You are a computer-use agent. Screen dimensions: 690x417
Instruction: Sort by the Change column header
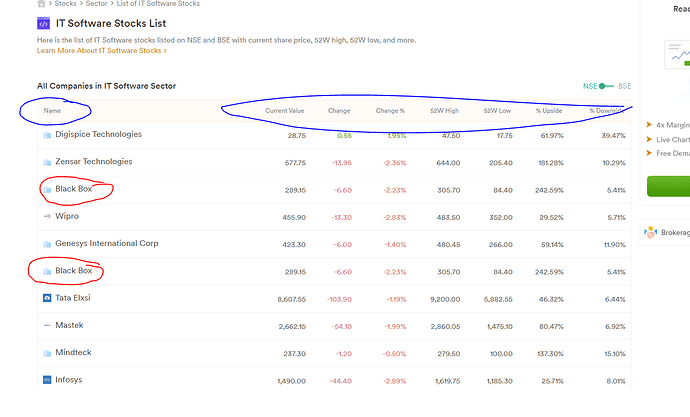[339, 111]
